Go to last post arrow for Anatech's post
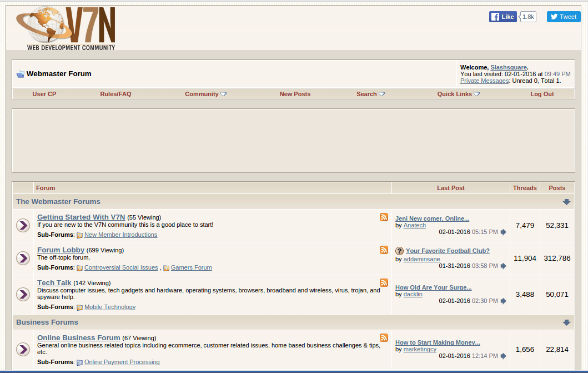 click(503, 232)
